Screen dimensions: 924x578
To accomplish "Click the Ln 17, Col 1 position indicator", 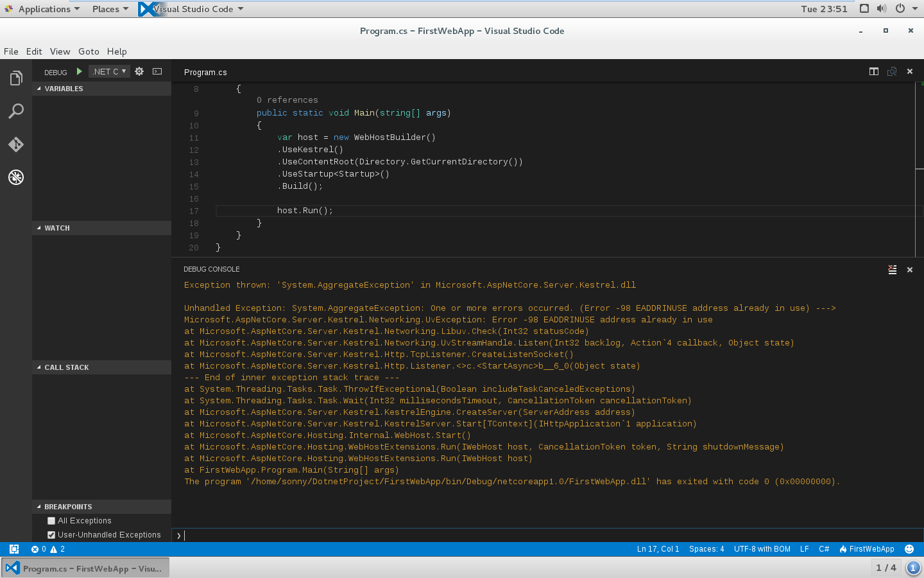I will pyautogui.click(x=658, y=549).
